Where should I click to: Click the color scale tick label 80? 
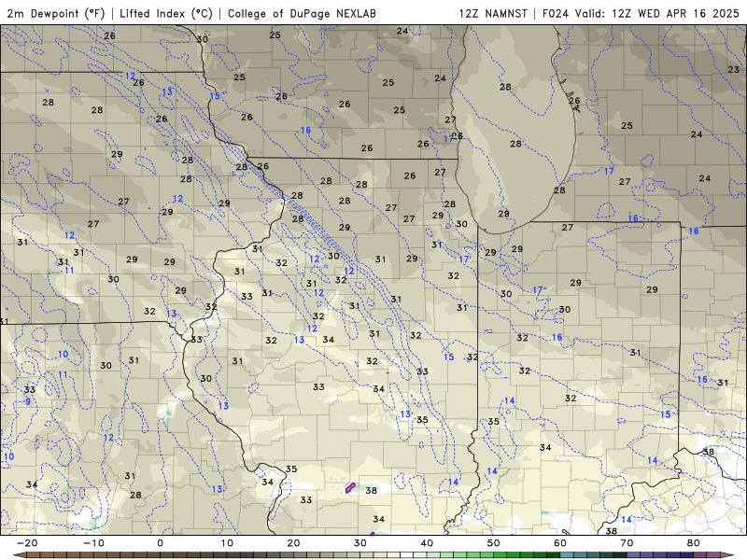pos(694,543)
